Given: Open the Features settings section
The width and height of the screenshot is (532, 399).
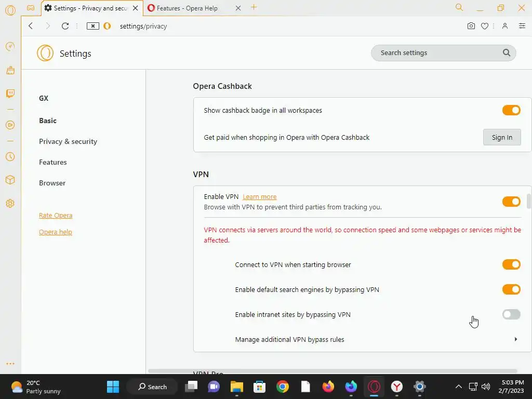Looking at the screenshot, I should (52, 162).
